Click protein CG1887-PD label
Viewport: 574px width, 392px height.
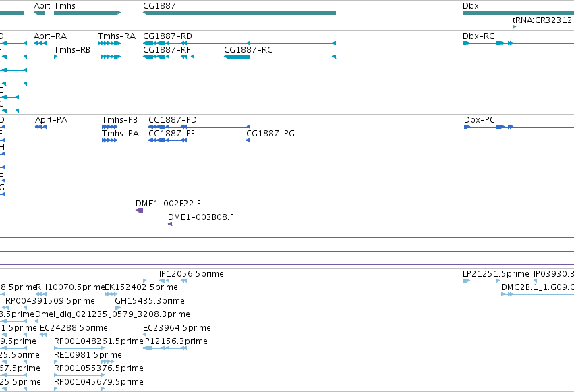point(173,120)
